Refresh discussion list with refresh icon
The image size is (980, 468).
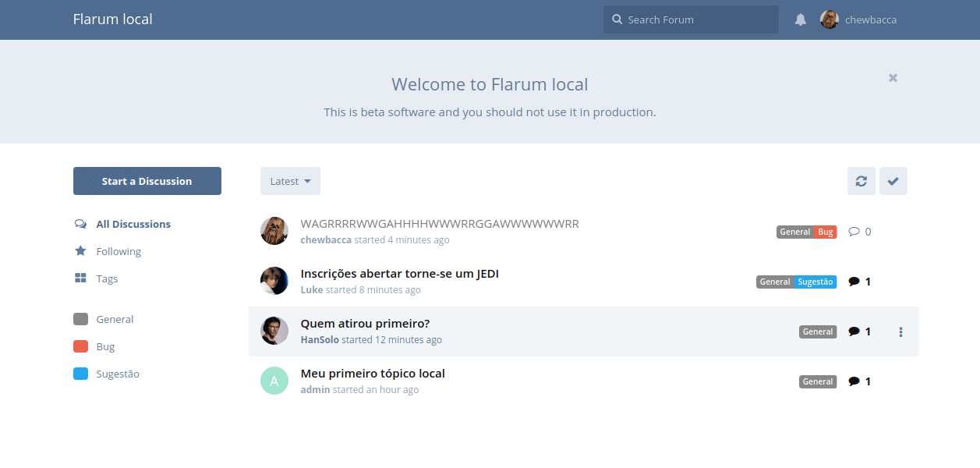coord(861,181)
